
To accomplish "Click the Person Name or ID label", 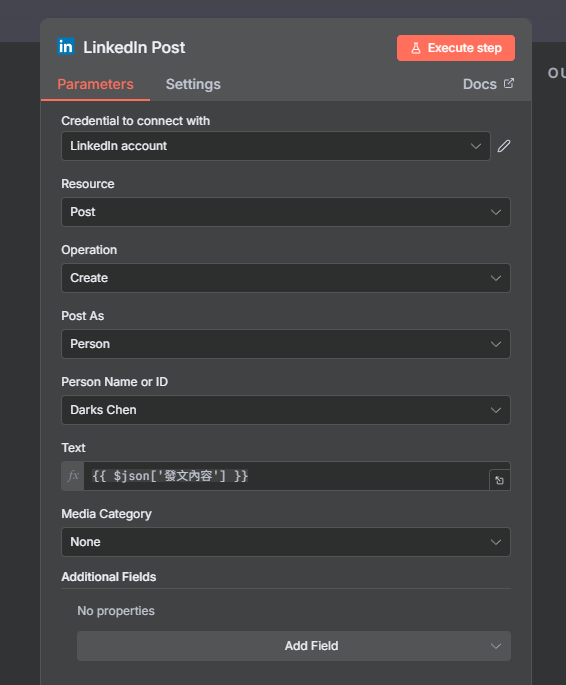I will (114, 382).
